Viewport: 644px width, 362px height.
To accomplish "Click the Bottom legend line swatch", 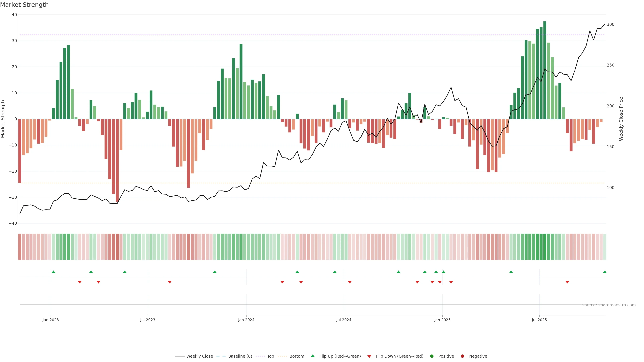I will 282,356.
